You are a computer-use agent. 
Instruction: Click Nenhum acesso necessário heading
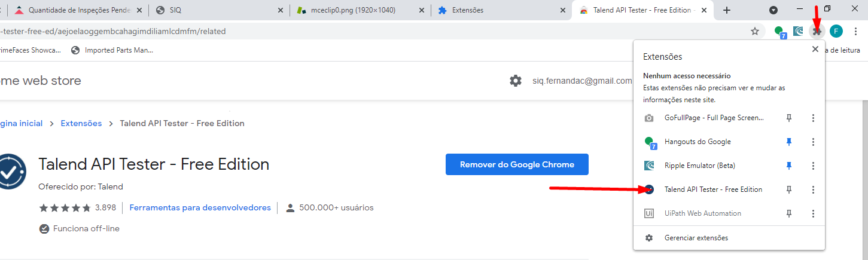687,76
